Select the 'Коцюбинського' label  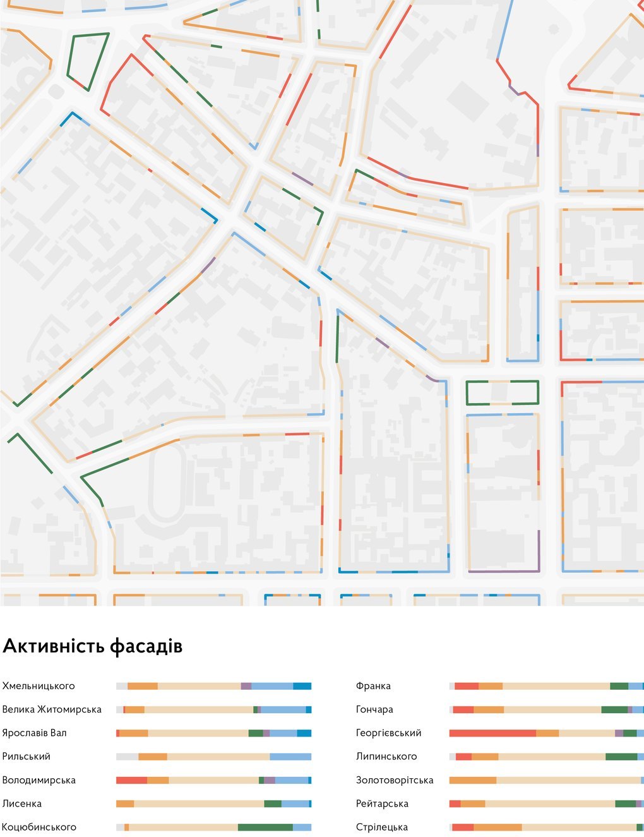[39, 827]
